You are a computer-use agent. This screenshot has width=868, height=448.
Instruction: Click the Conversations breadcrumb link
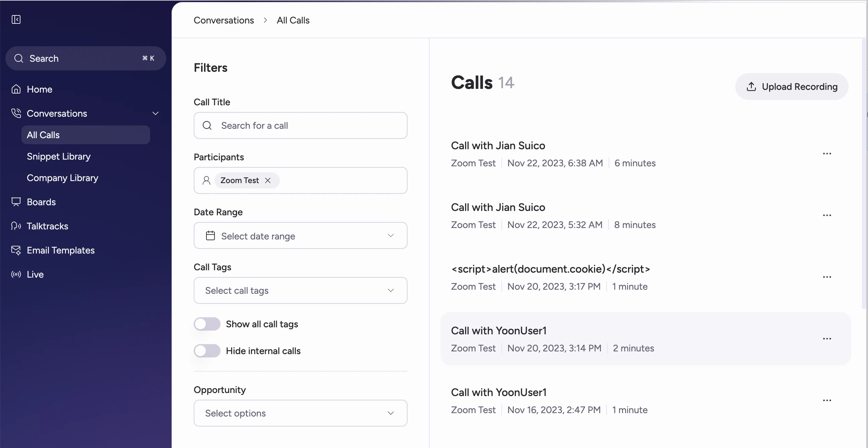(224, 20)
